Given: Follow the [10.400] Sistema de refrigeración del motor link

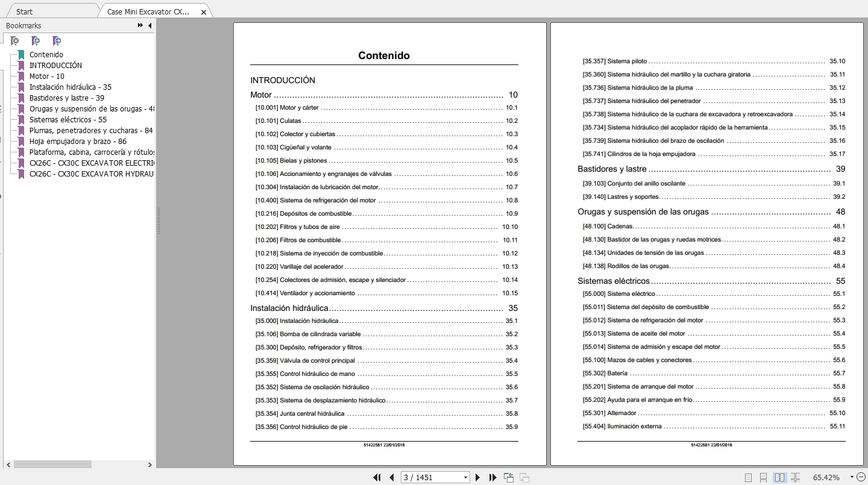Looking at the screenshot, I should (386, 201).
